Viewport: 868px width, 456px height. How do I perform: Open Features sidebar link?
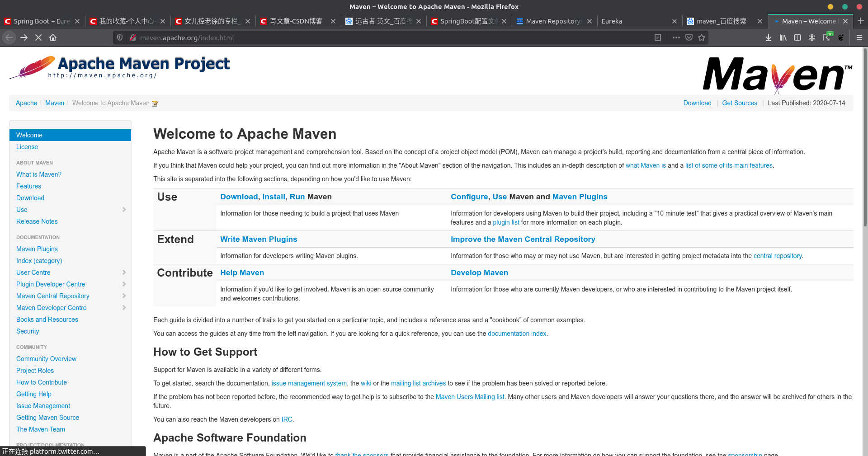[28, 186]
